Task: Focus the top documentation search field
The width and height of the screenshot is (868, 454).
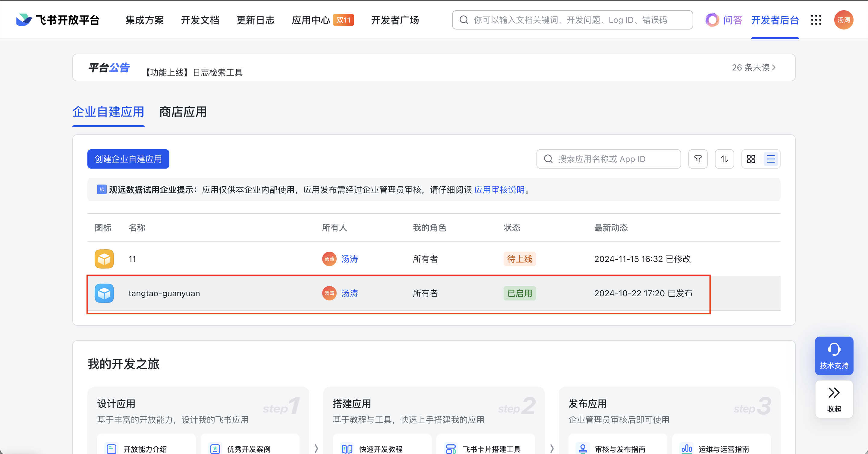Action: [573, 20]
